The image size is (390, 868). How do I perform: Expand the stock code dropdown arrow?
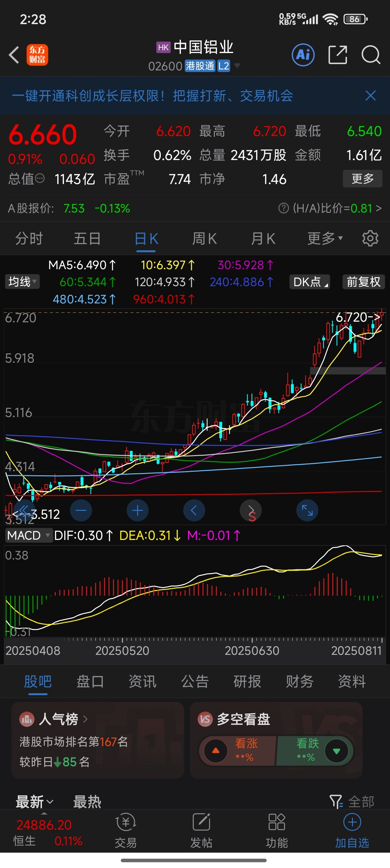(x=237, y=65)
